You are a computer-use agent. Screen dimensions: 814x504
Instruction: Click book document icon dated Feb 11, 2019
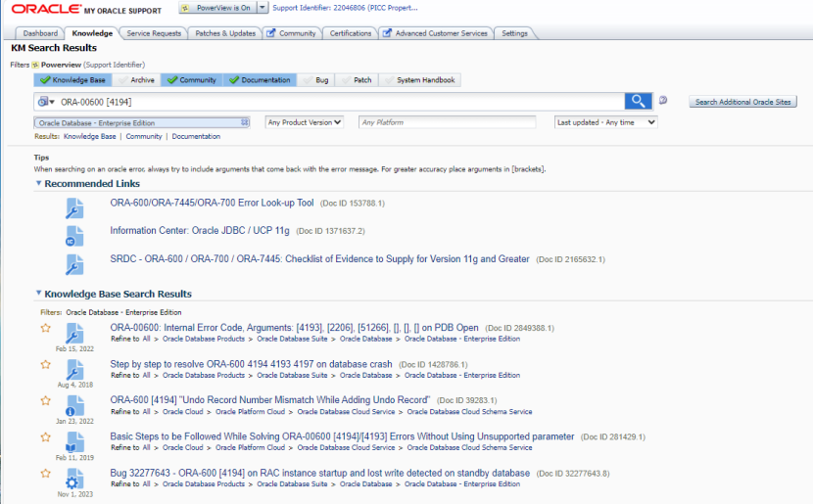[x=74, y=442]
